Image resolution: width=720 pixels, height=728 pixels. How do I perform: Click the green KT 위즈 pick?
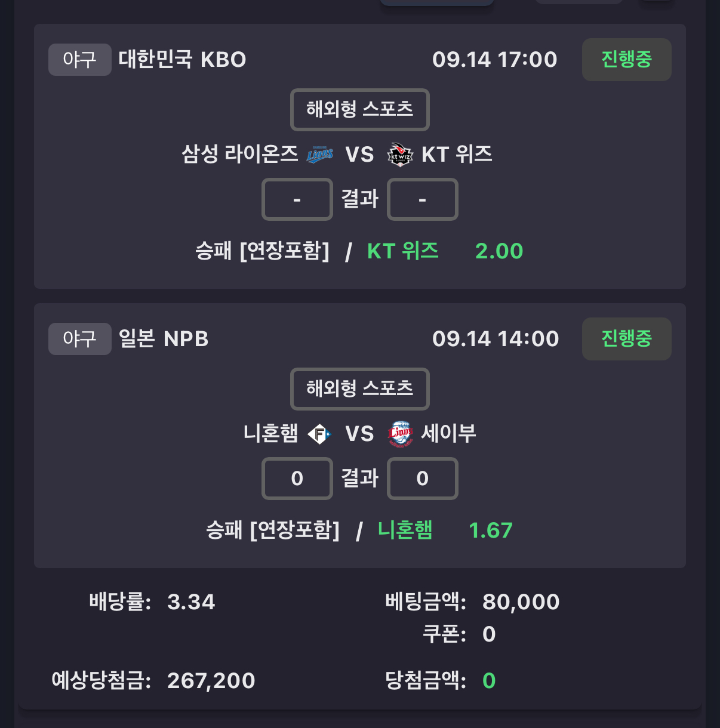pos(403,251)
